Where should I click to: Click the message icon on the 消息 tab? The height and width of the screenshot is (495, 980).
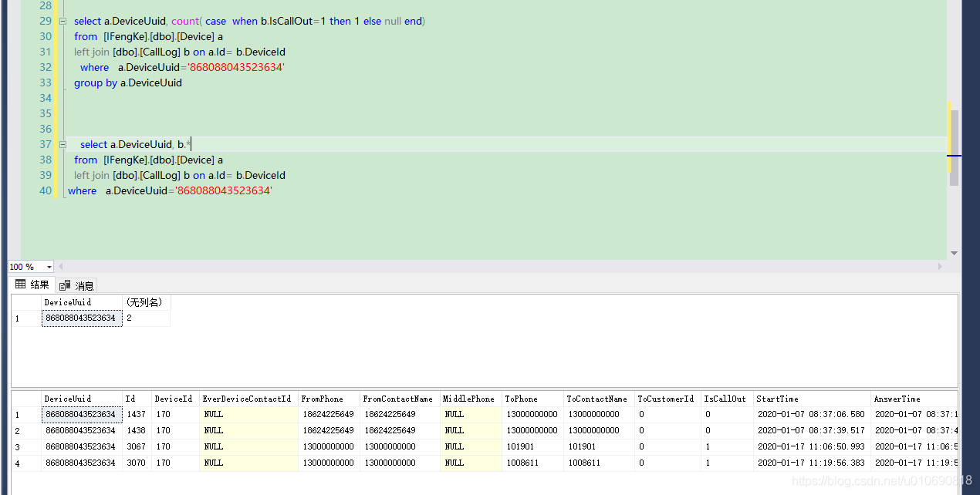(x=65, y=284)
